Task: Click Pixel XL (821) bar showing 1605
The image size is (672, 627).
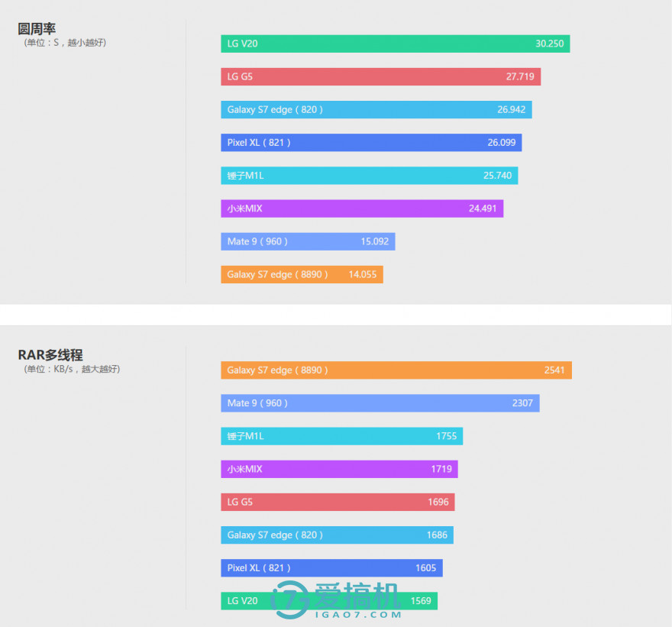Action: pyautogui.click(x=331, y=567)
